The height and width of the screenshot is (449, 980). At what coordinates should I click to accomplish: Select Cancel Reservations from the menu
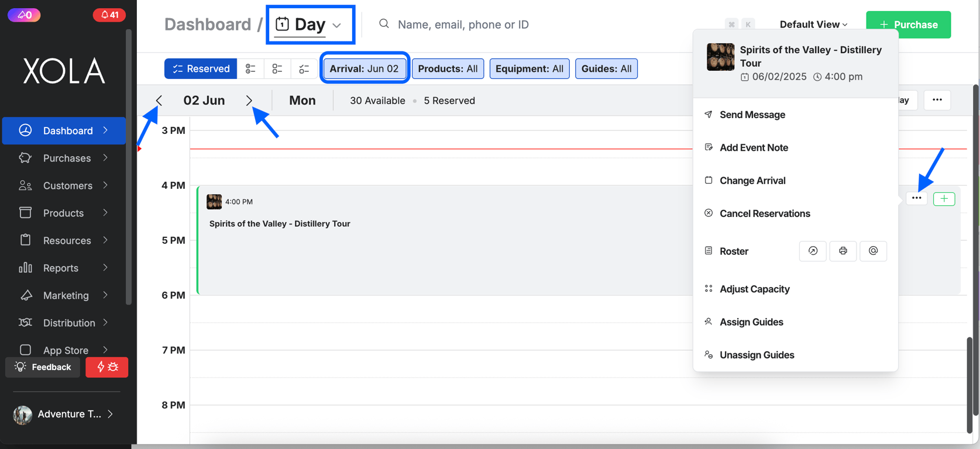pyautogui.click(x=765, y=213)
